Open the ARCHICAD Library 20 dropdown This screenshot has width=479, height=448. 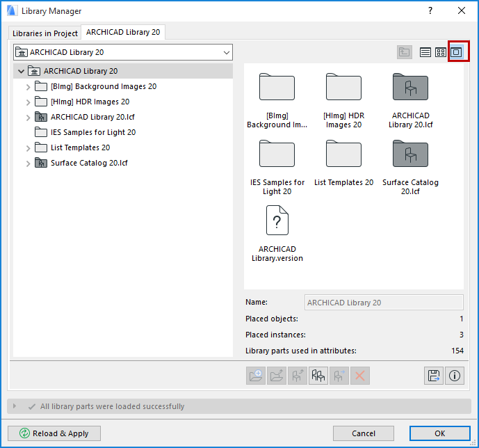pos(123,52)
